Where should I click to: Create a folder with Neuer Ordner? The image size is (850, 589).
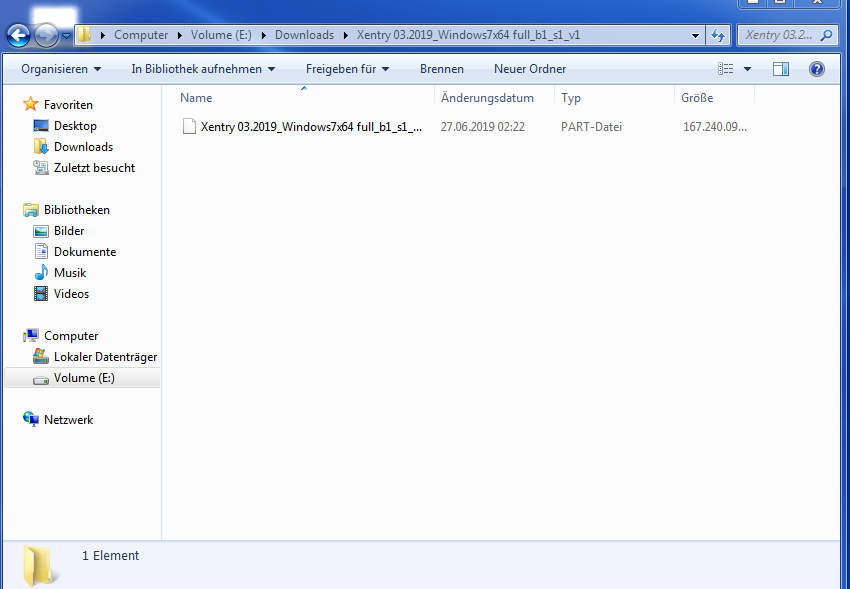click(x=530, y=69)
